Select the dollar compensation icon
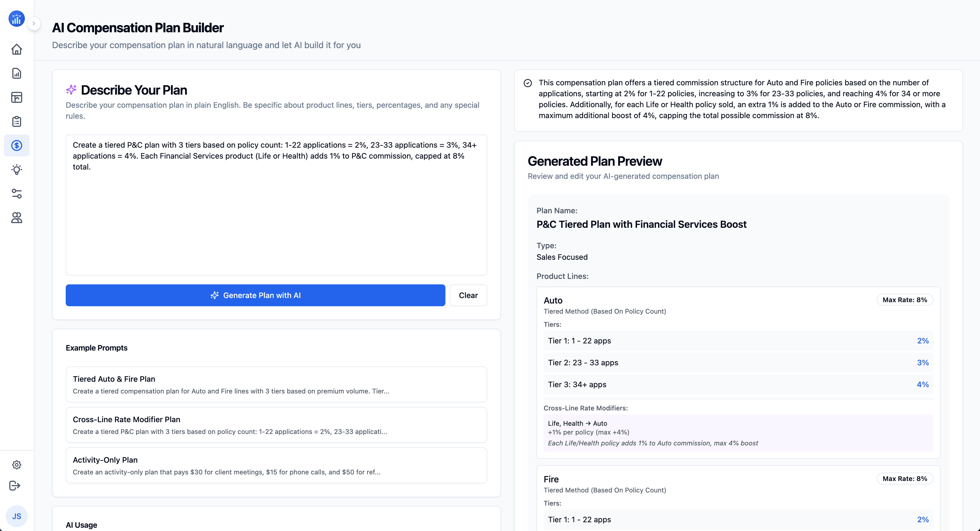The image size is (980, 531). tap(16, 145)
